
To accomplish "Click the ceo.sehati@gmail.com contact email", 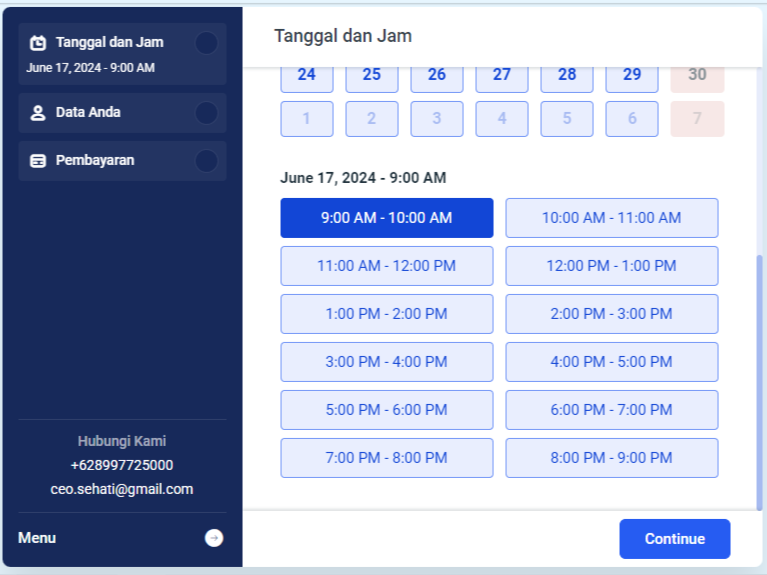I will click(x=122, y=489).
